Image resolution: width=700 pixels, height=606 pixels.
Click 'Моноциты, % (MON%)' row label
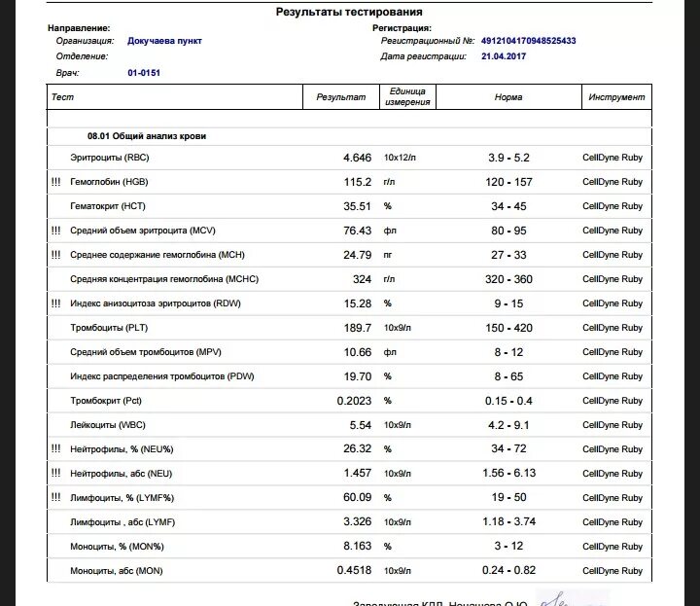117,546
